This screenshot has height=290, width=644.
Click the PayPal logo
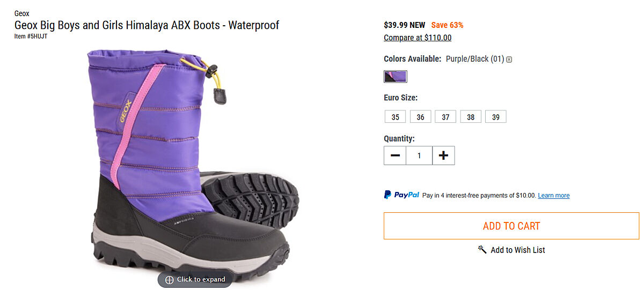tap(401, 195)
